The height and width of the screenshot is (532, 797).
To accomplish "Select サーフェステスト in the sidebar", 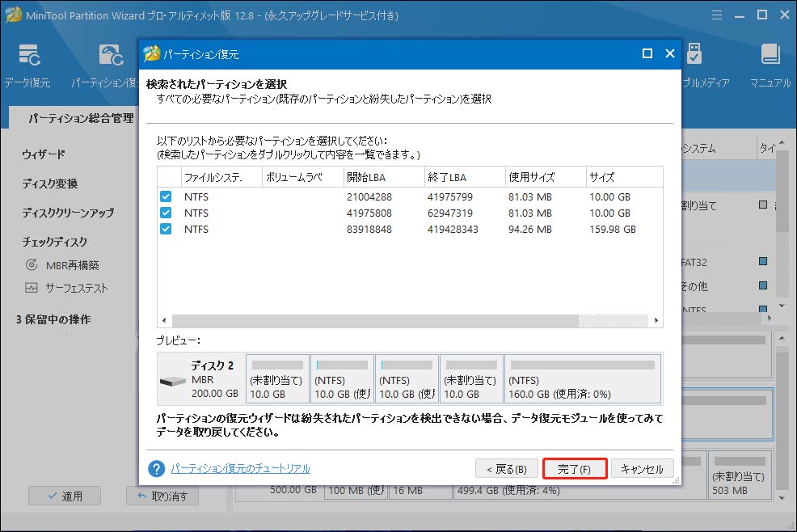I will 77,289.
